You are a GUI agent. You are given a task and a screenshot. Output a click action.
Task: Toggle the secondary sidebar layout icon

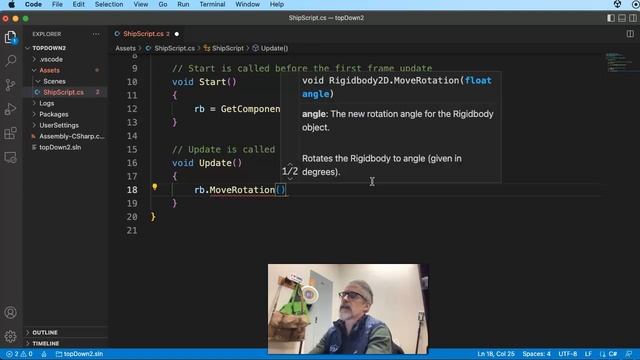pyautogui.click(x=633, y=18)
